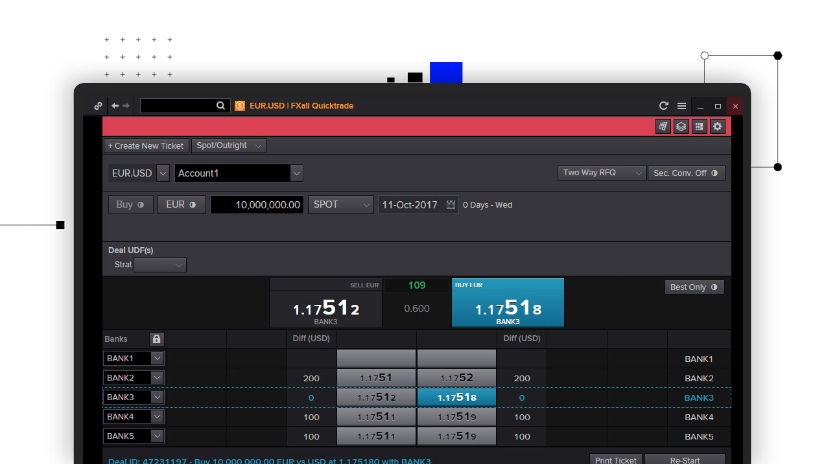
Task: Toggle Sec. Conv. Off switch
Action: click(686, 173)
